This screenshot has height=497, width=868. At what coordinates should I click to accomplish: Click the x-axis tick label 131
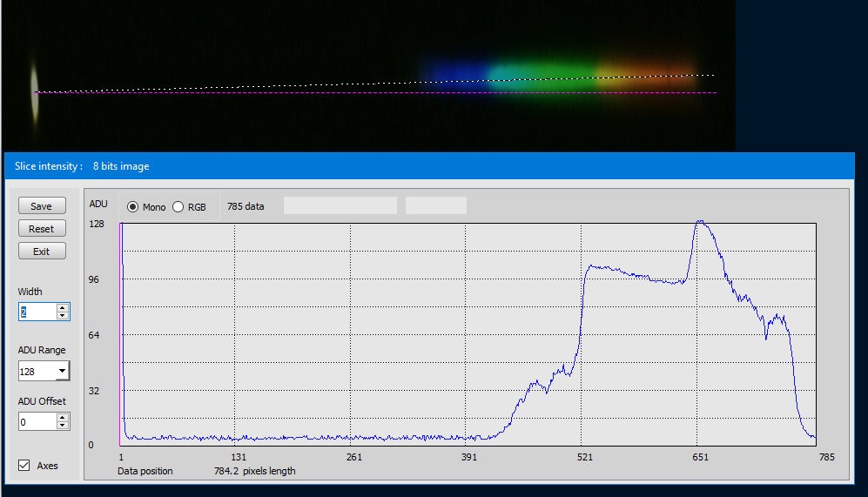(238, 457)
